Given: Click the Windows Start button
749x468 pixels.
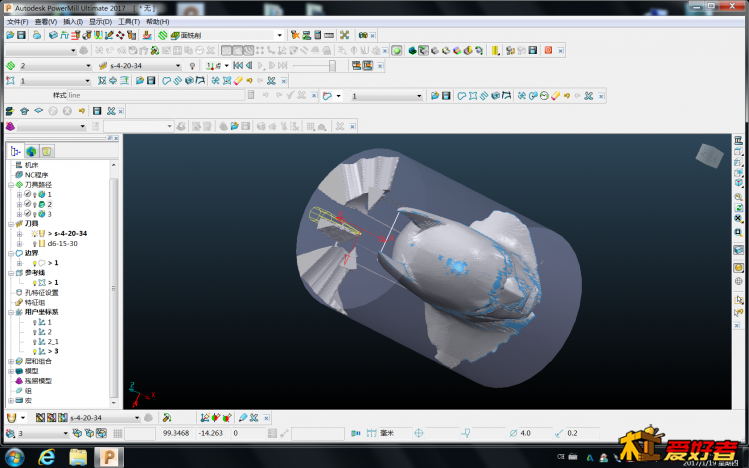Looking at the screenshot, I should (15, 458).
